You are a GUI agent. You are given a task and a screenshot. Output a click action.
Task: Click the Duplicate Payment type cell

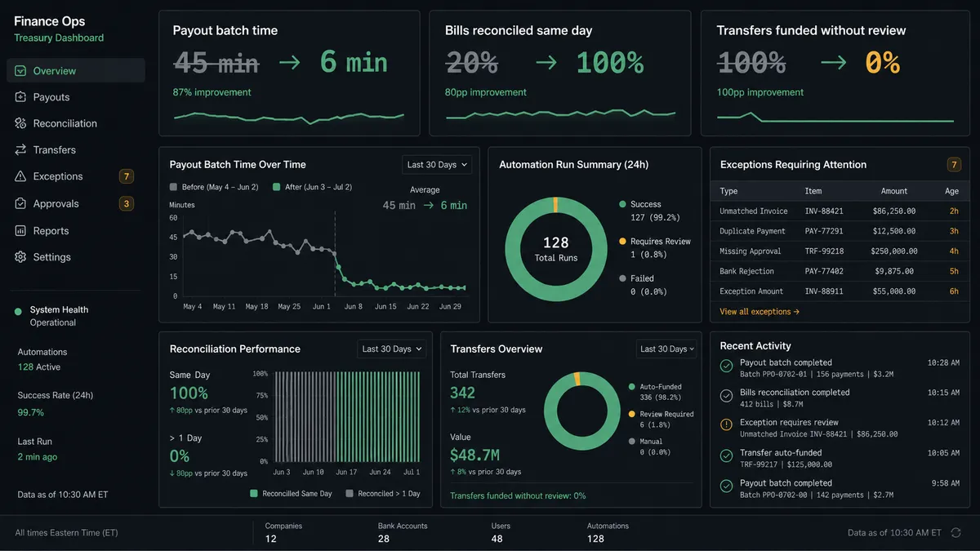coord(752,231)
